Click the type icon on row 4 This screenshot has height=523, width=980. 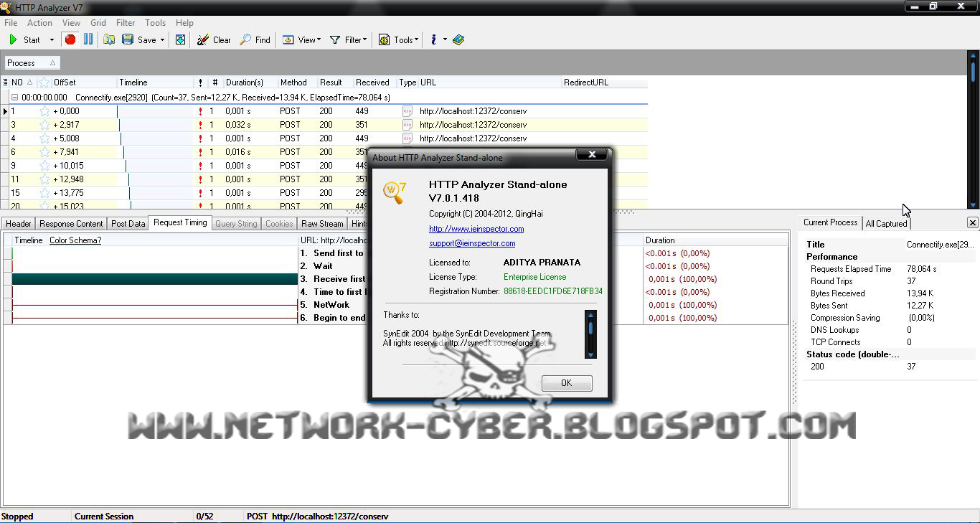tap(407, 138)
